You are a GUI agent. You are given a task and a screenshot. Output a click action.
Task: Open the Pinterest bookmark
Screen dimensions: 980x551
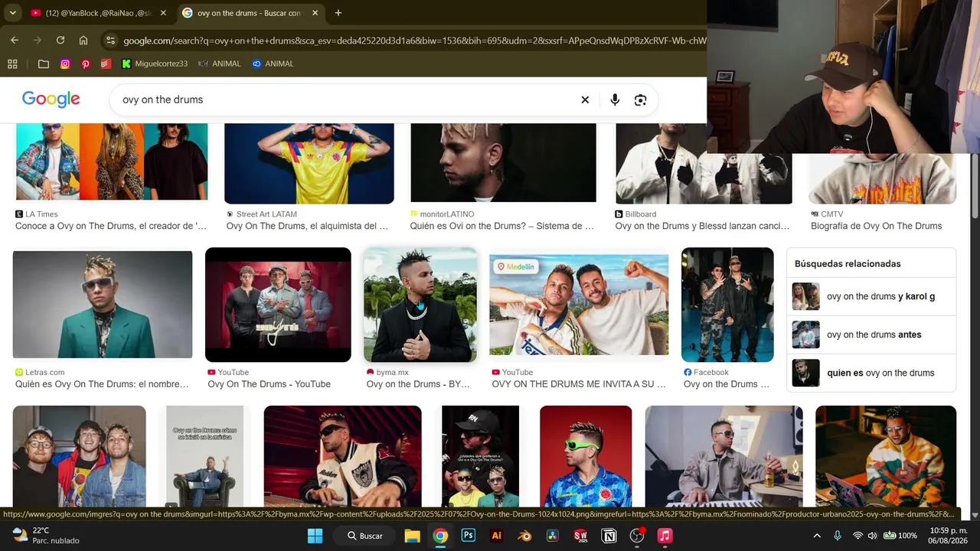point(86,64)
